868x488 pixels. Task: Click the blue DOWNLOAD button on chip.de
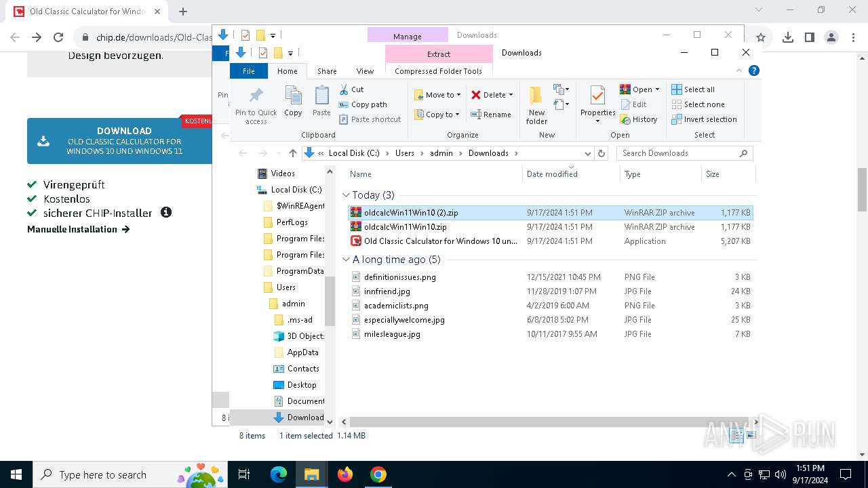(x=119, y=141)
